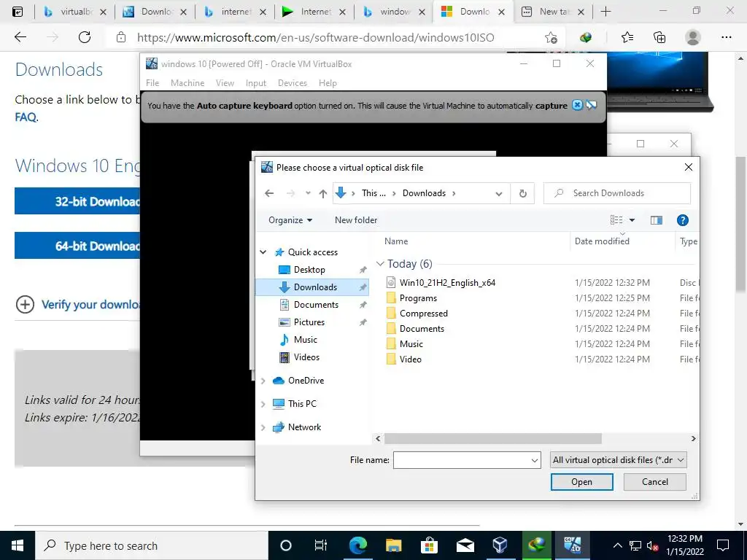Viewport: 747px width, 560px height.
Task: Open Edge collections icon
Action: click(x=659, y=37)
